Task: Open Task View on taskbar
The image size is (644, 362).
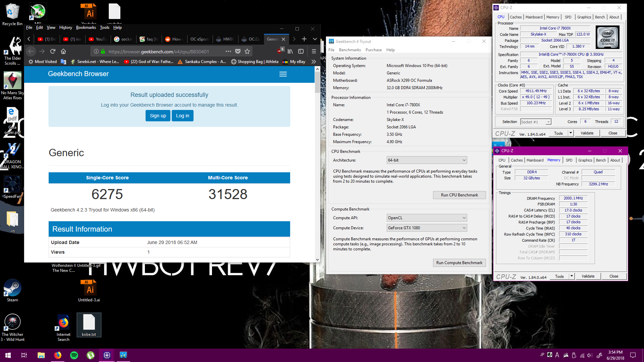Action: click(x=24, y=355)
